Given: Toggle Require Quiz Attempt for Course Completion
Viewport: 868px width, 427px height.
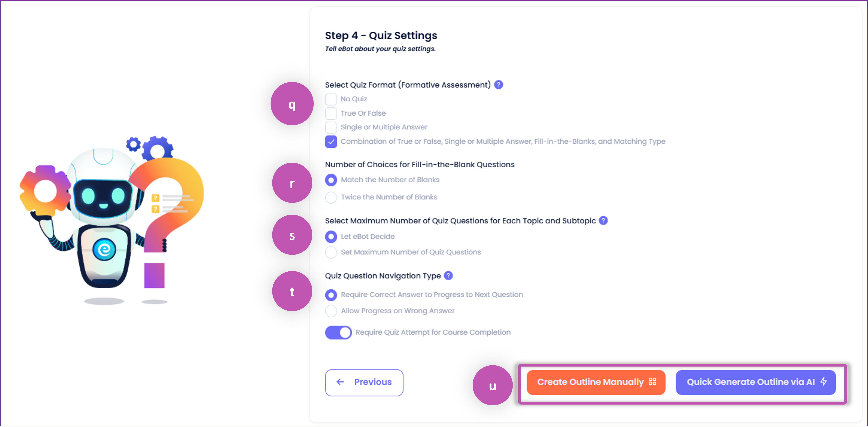Looking at the screenshot, I should [x=338, y=333].
